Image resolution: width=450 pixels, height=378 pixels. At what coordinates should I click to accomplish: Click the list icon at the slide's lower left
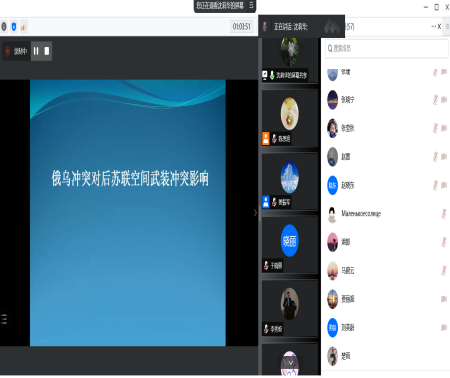click(x=4, y=319)
